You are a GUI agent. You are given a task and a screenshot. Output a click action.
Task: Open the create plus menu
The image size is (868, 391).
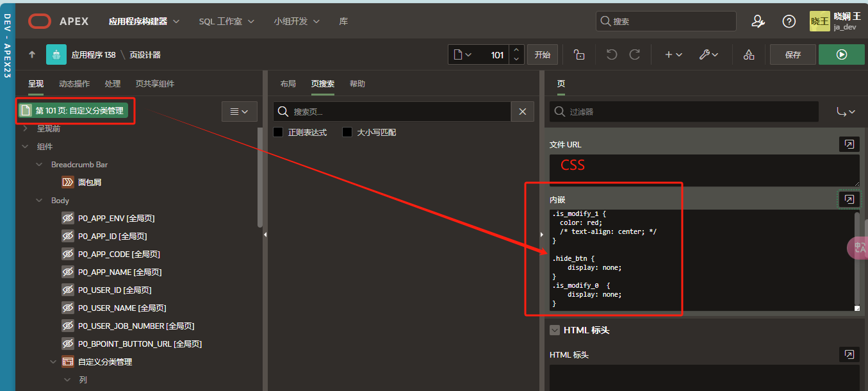click(x=673, y=55)
